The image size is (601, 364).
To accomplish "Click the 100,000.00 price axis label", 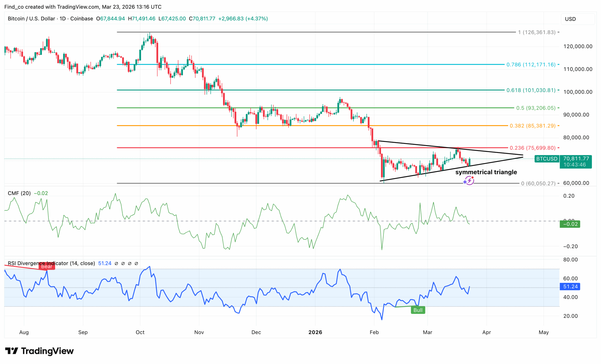I will (578, 92).
